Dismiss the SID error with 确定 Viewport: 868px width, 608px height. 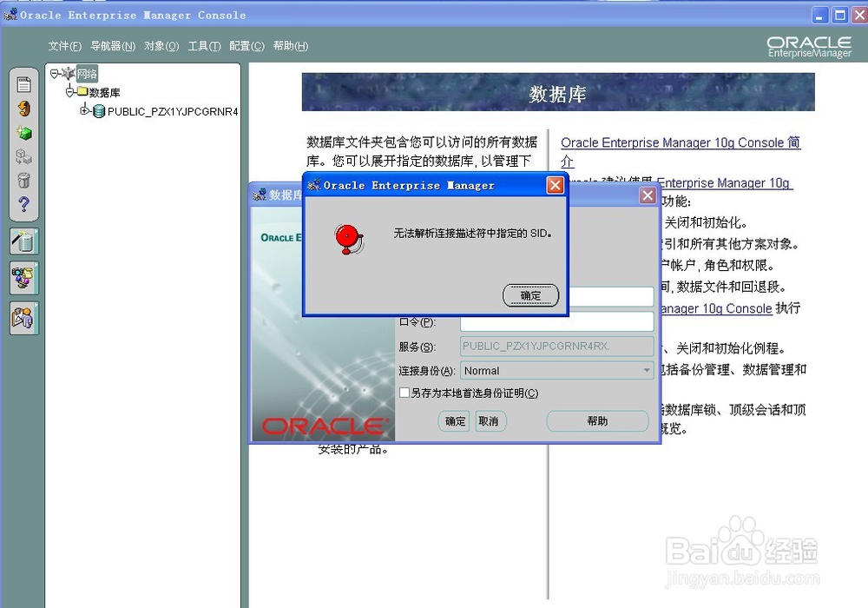(x=530, y=295)
